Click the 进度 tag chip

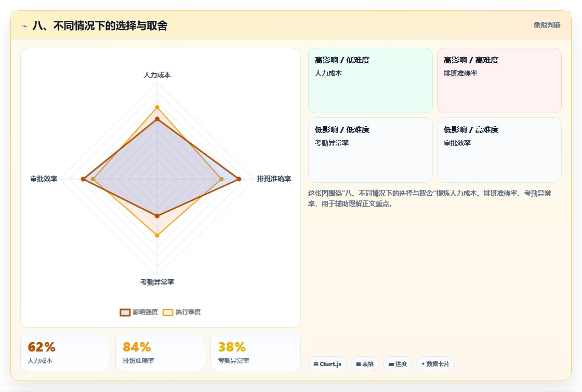(x=398, y=364)
